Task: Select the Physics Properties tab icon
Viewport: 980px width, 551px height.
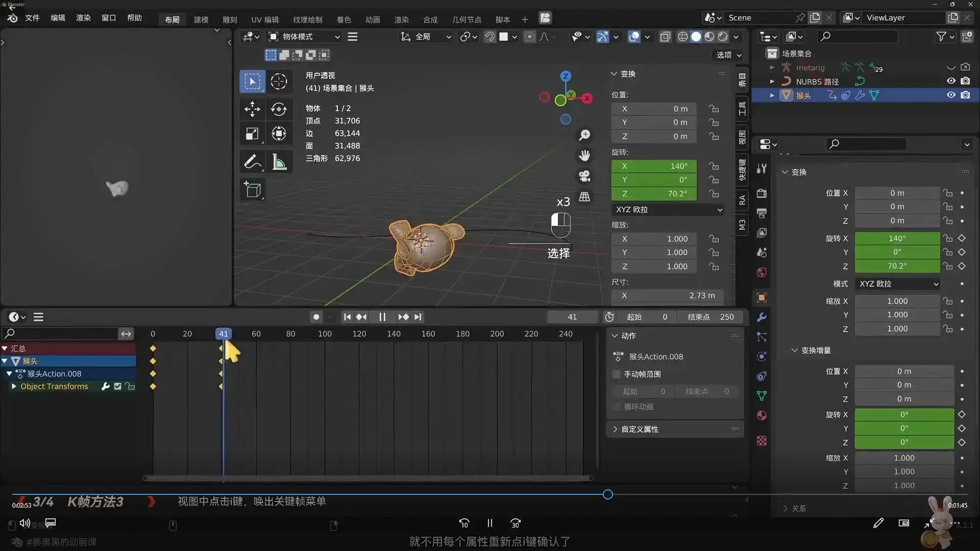Action: pyautogui.click(x=761, y=357)
